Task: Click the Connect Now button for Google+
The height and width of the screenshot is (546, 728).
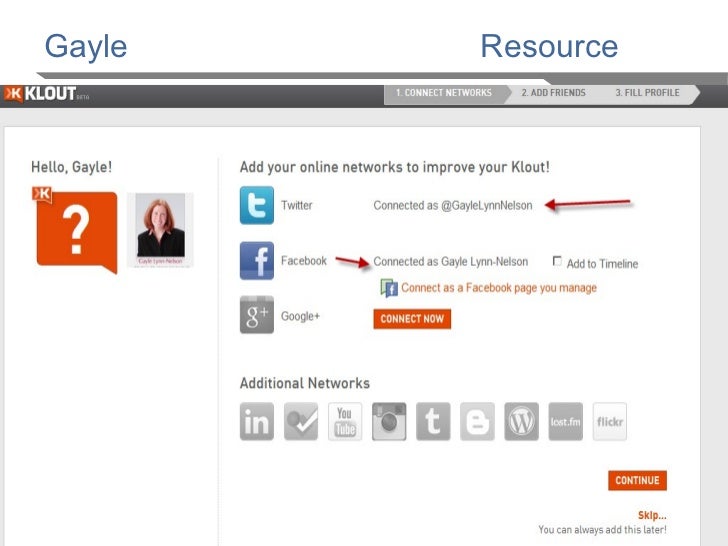Action: coord(412,319)
